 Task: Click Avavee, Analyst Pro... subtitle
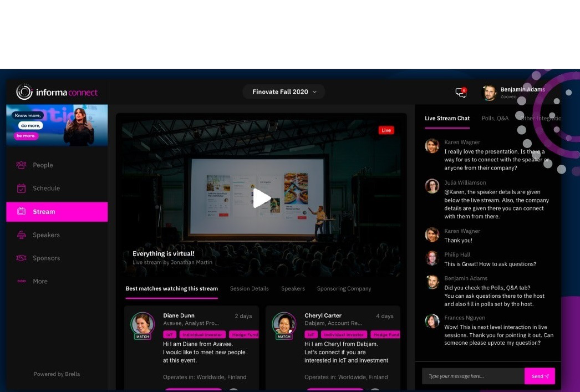coord(191,323)
